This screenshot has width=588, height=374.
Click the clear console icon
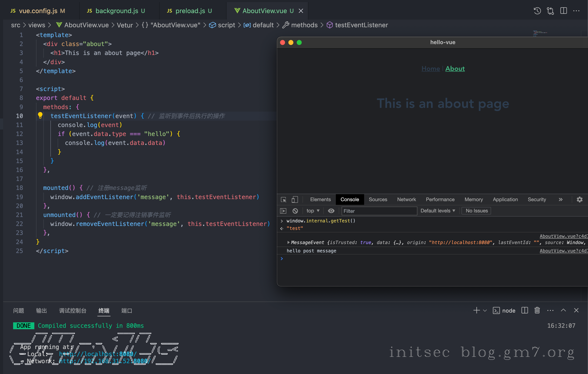click(295, 211)
